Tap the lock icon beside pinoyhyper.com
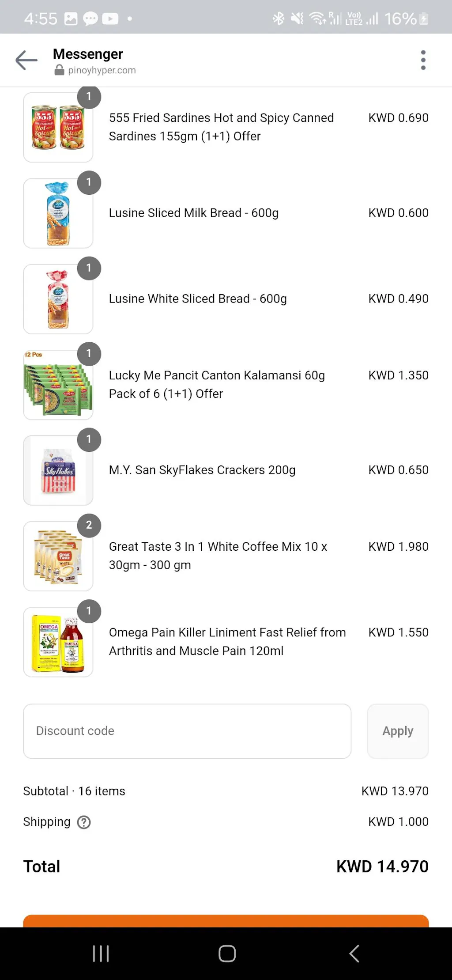 [59, 70]
